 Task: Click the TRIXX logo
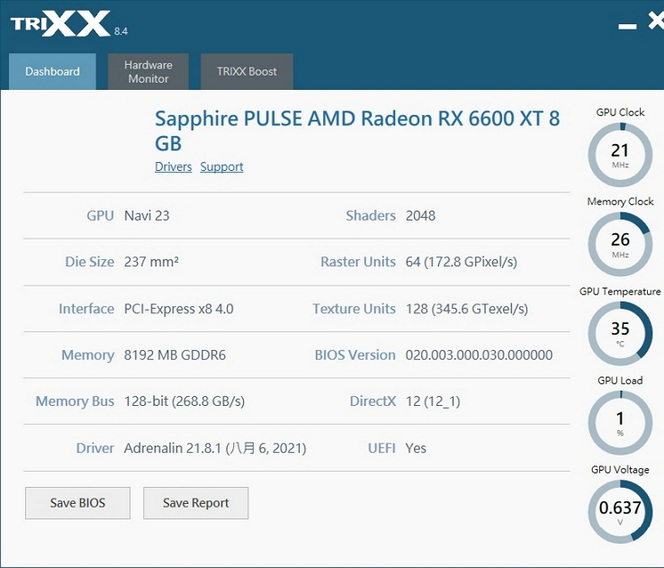click(x=61, y=24)
